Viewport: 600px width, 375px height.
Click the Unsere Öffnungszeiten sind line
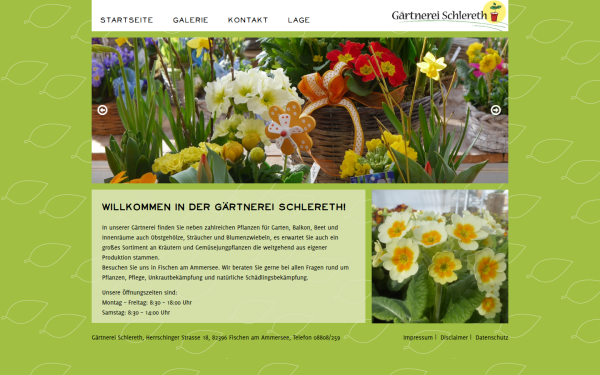click(140, 292)
